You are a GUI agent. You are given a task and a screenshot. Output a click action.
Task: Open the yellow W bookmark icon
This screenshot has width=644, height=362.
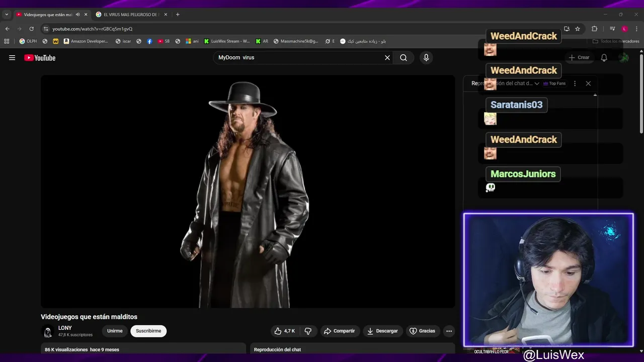pyautogui.click(x=55, y=41)
